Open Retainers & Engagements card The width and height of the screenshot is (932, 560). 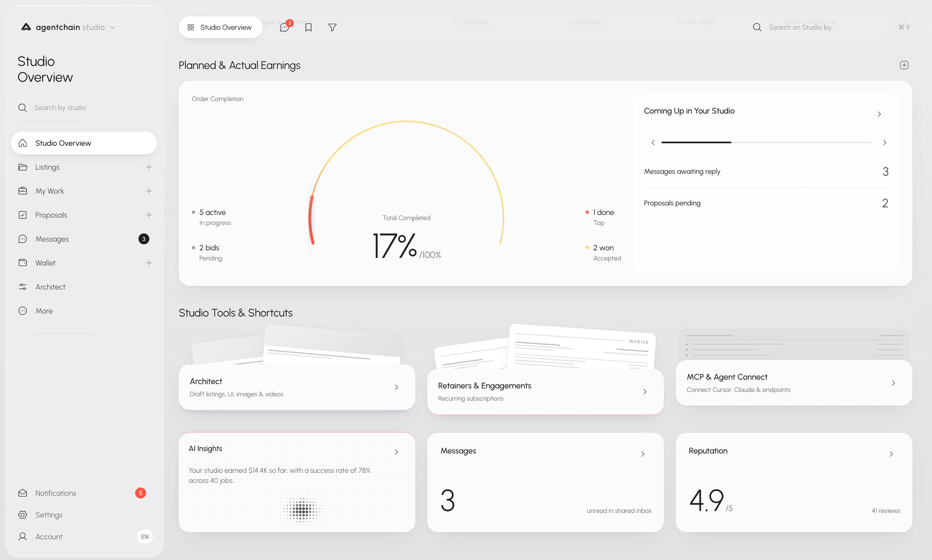545,392
